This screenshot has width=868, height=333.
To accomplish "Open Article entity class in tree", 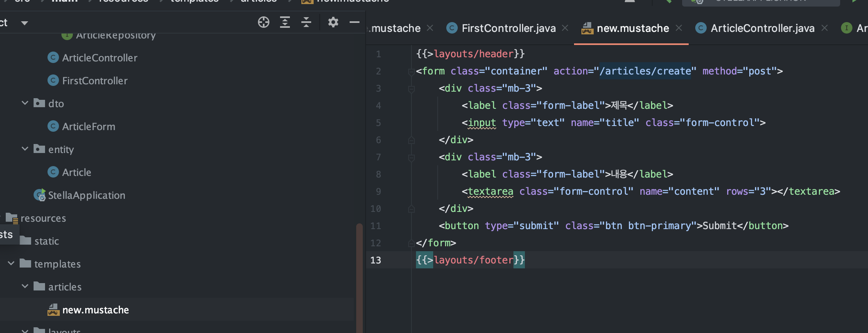I will pos(77,172).
